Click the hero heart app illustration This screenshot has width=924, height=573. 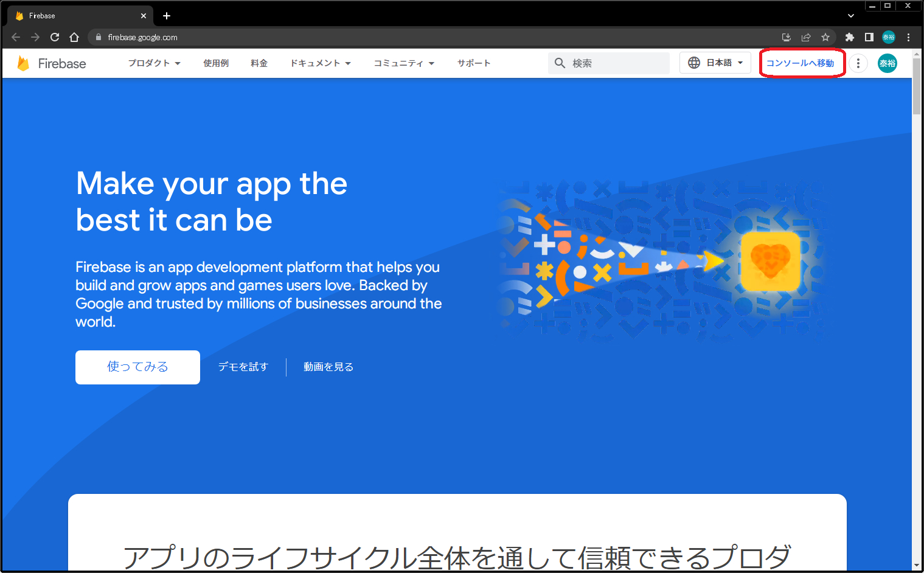[770, 261]
